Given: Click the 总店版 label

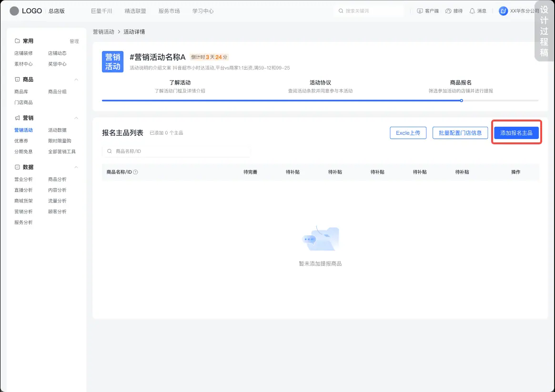Looking at the screenshot, I should [x=57, y=11].
